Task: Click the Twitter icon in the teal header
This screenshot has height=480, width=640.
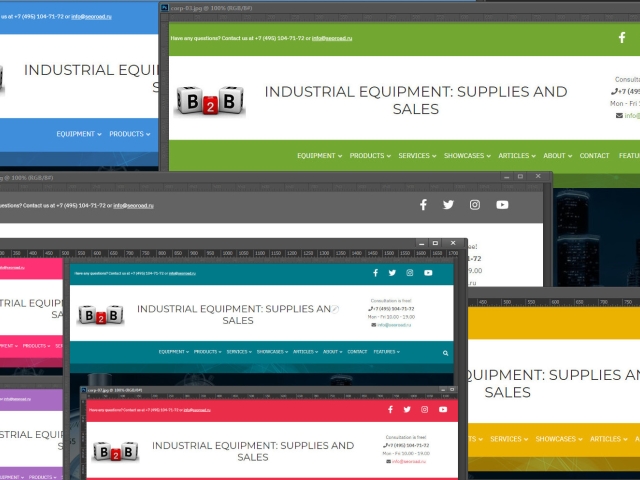Action: [392, 273]
